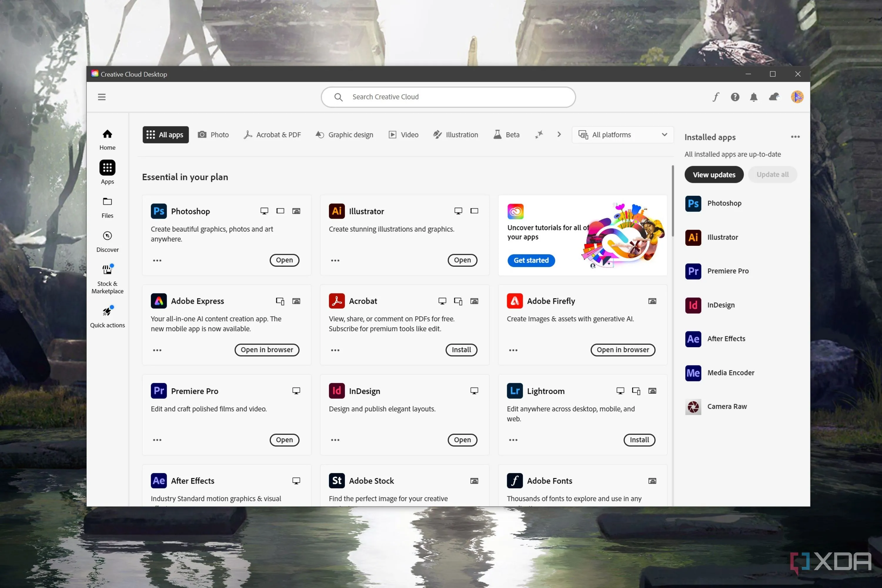This screenshot has width=882, height=588.
Task: Open Quick actions in the sidebar
Action: pyautogui.click(x=107, y=317)
